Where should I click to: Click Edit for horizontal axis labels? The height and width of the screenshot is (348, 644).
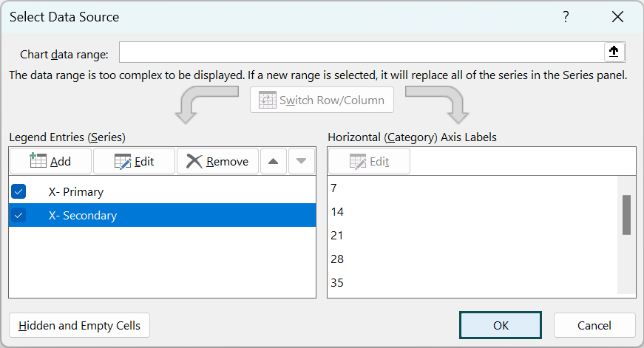point(369,161)
